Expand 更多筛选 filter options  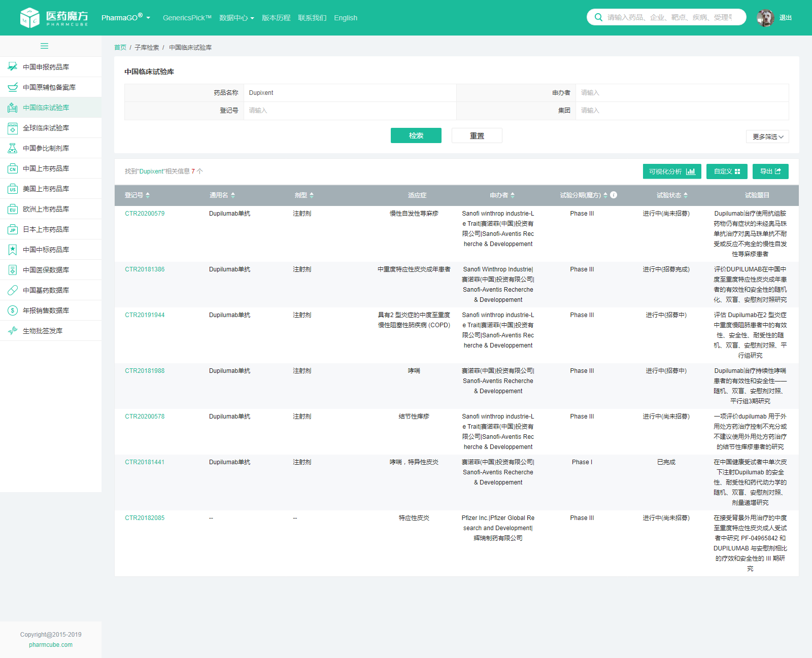click(767, 136)
